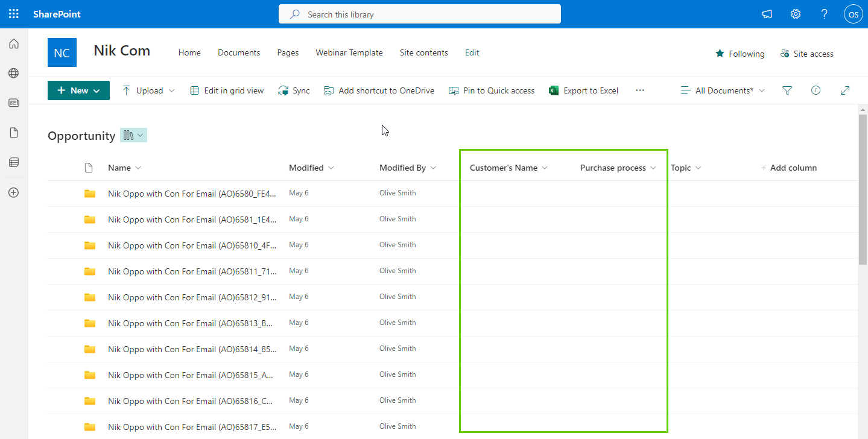Open the Settings gear icon
This screenshot has width=868, height=439.
(x=796, y=14)
